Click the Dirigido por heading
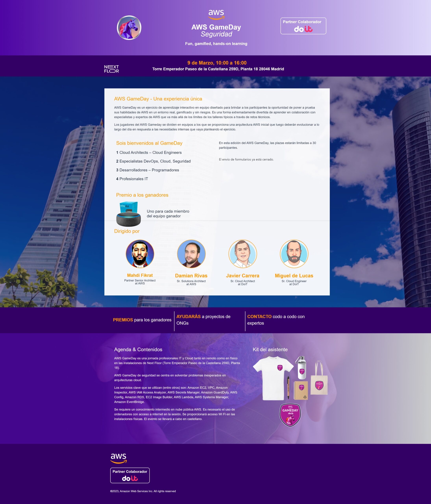The image size is (431, 504). coord(127,231)
